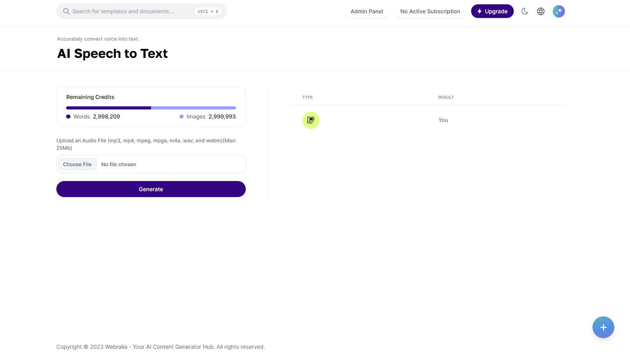Image resolution: width=630 pixels, height=364 pixels.
Task: Click the RESULT column header
Action: tap(446, 97)
